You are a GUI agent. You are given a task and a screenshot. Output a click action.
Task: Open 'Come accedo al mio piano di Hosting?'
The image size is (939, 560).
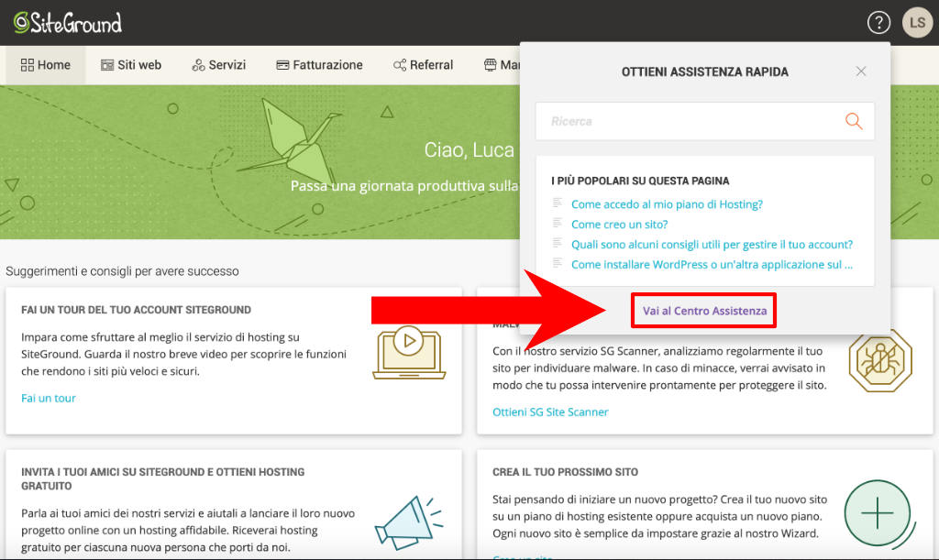tap(667, 204)
